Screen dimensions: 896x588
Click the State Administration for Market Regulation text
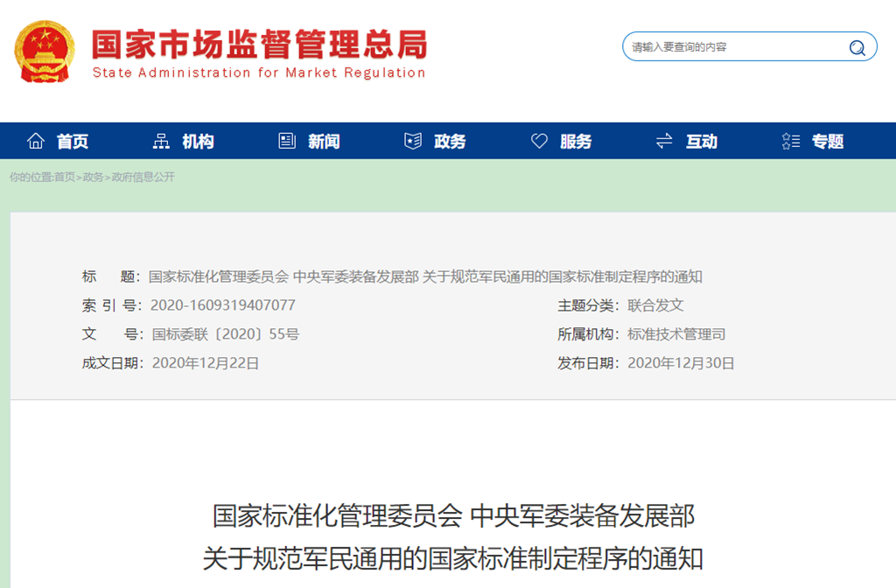pyautogui.click(x=259, y=73)
